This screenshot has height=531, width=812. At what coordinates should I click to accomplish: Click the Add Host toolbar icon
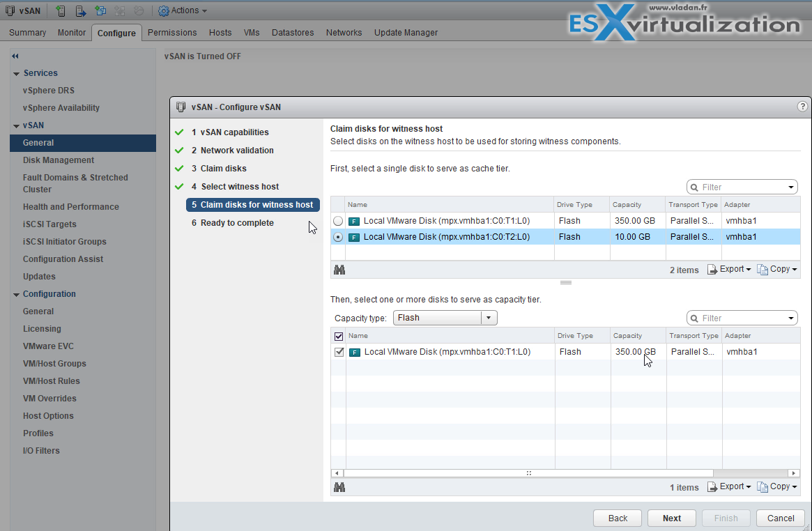coord(61,10)
